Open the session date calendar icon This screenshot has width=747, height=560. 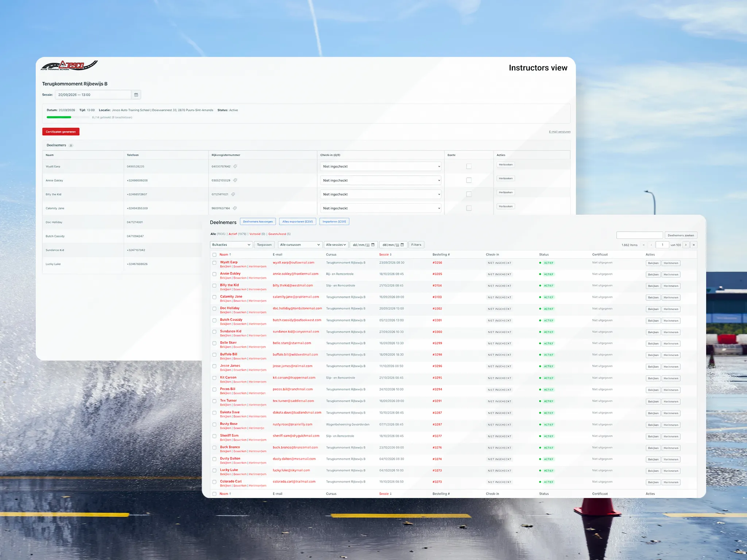point(136,95)
